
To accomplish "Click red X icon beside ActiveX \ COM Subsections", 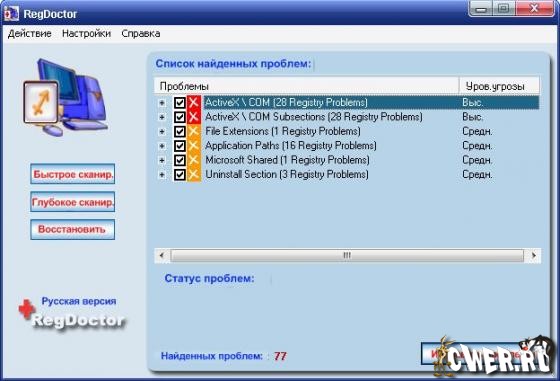I will click(194, 117).
